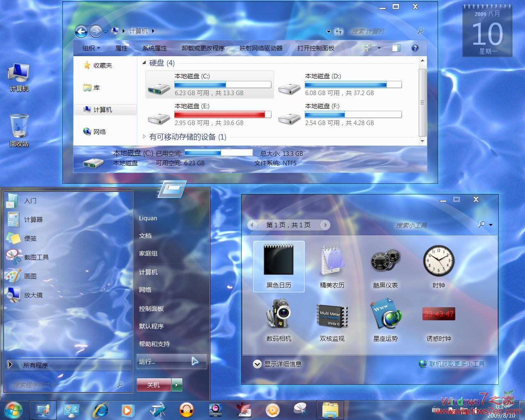525x420 pixels.
Task: Select 控制面板 in the Start menu
Action: (x=152, y=309)
